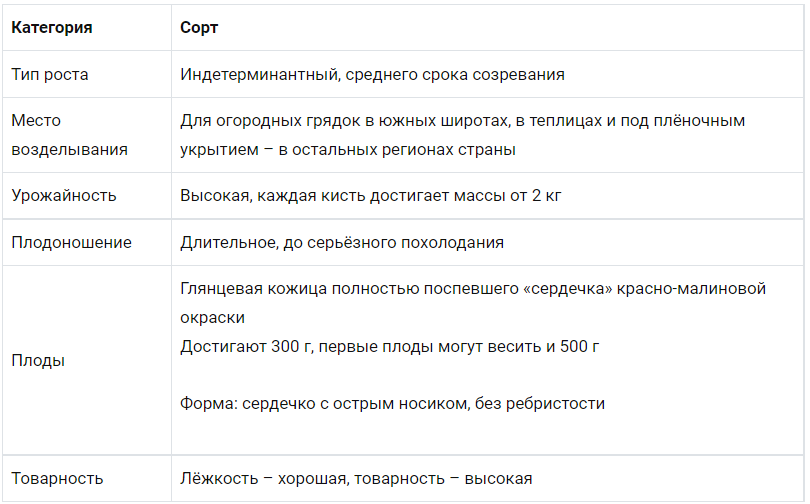Click the text Длительное, до серьёзного похолодания
Screen dimensions: 810x504
click(341, 242)
